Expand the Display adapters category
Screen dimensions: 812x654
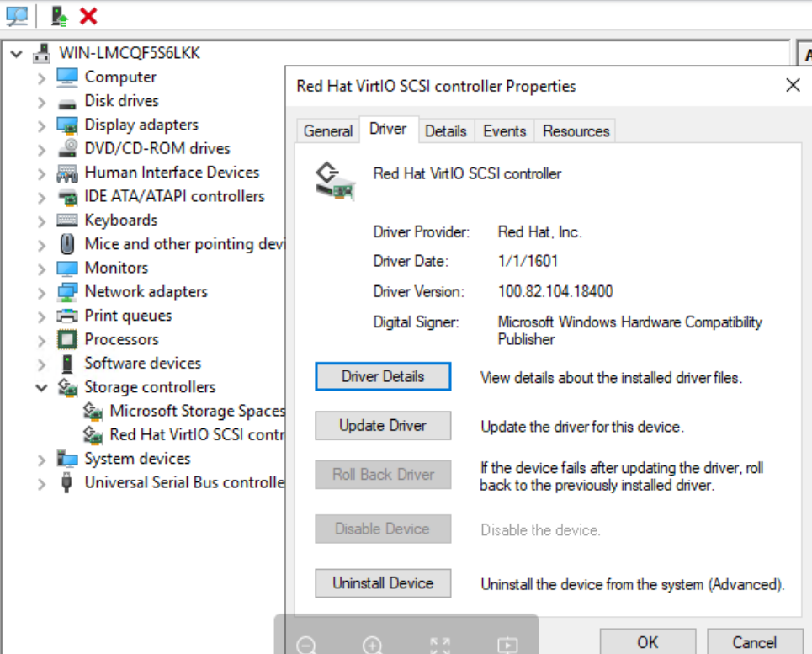point(41,125)
